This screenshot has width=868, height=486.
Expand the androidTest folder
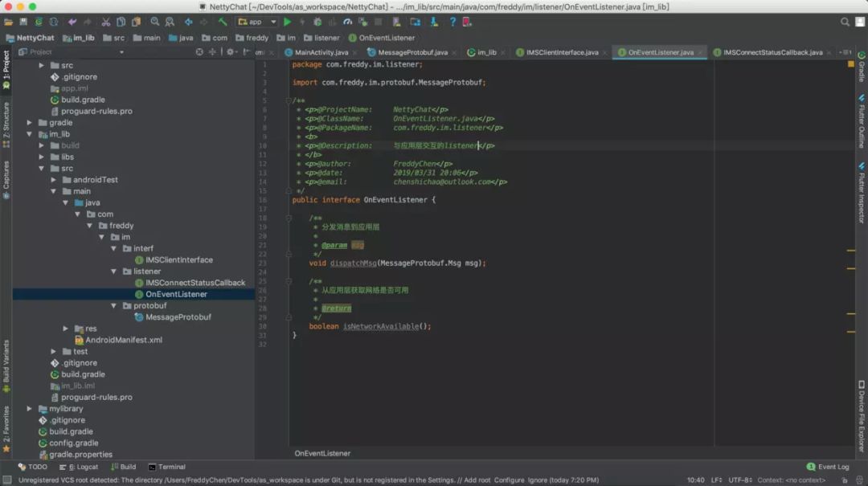coord(54,180)
